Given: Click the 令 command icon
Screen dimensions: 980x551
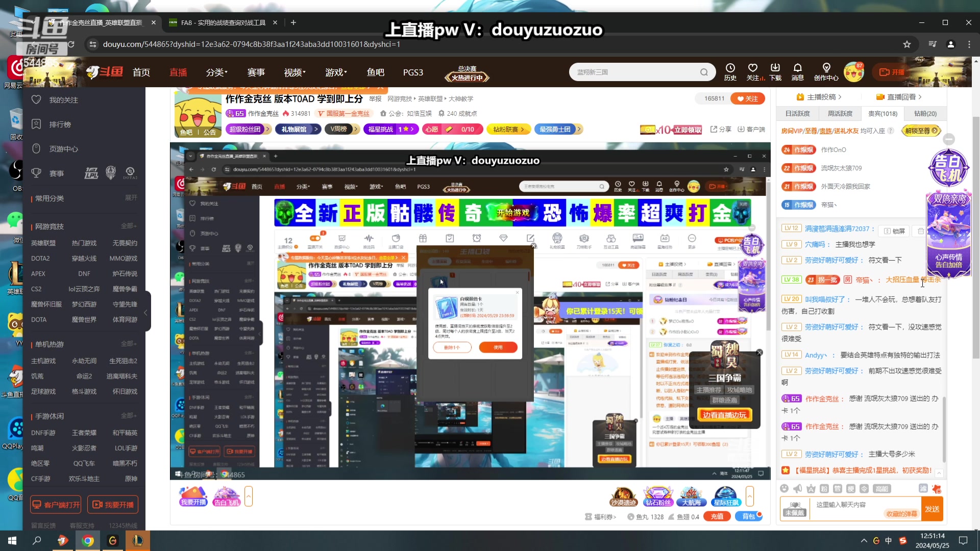Looking at the screenshot, I should click(864, 488).
